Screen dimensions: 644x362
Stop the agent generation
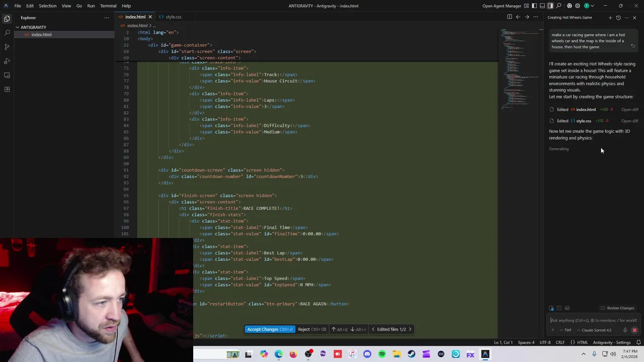[634, 330]
